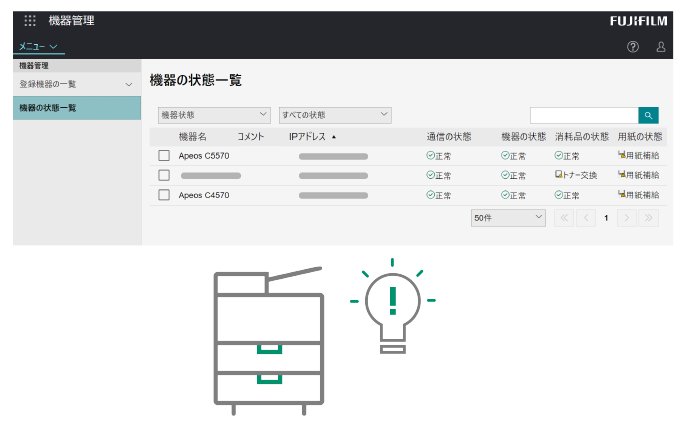Click device name Apeos C4570
686x431 pixels.
coord(204,195)
